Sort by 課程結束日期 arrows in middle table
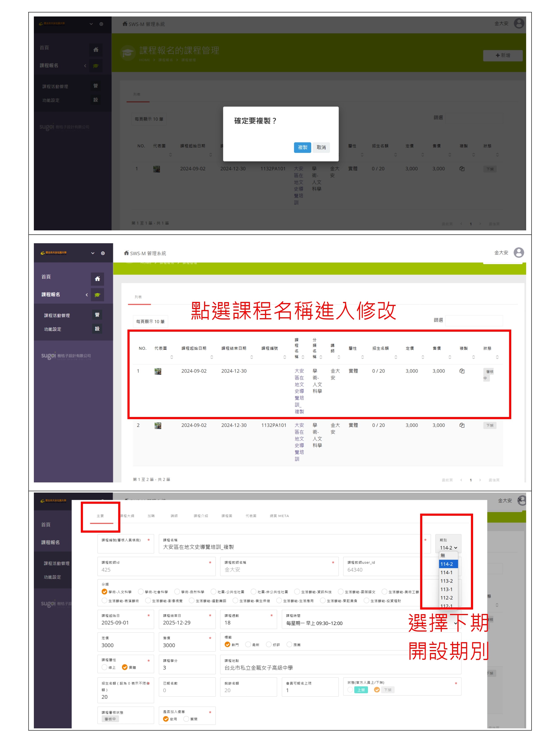 (x=252, y=357)
